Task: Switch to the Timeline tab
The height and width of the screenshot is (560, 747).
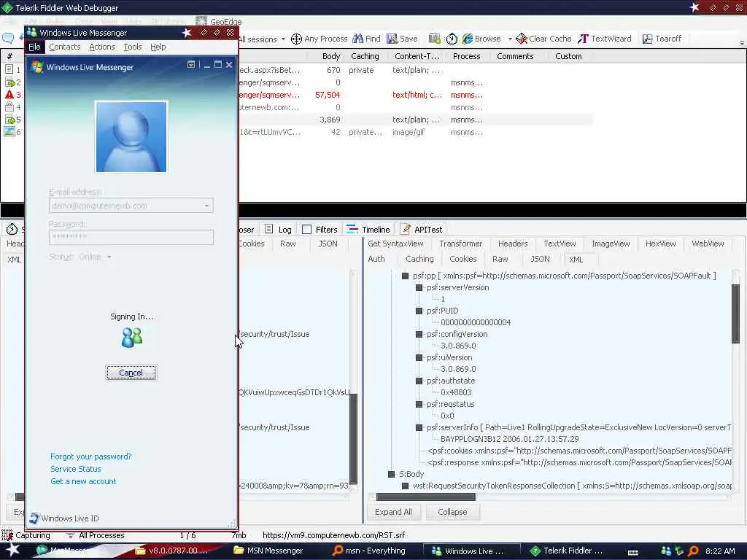Action: (x=368, y=230)
